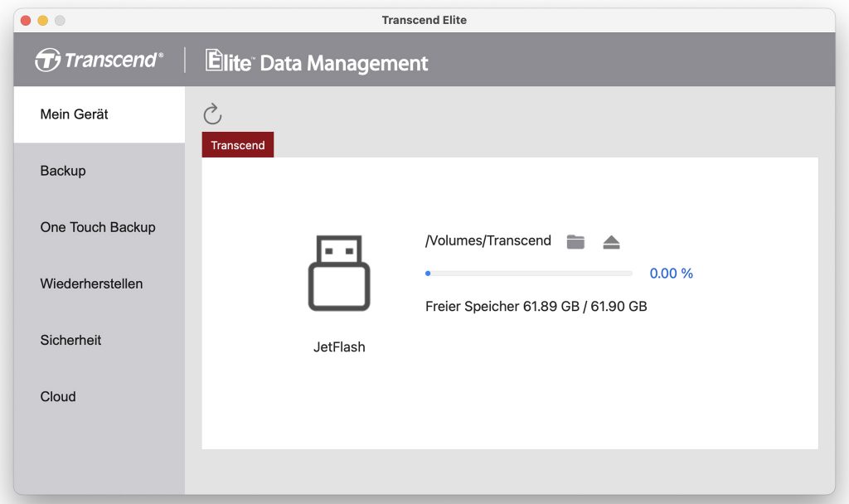Click the Transcend Elite window title

tap(424, 20)
